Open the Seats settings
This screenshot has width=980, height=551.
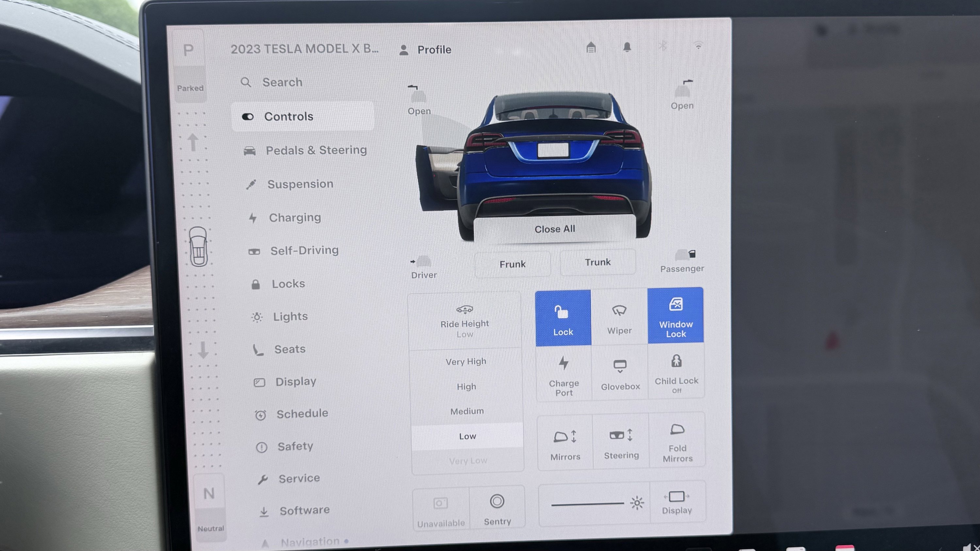click(x=280, y=349)
